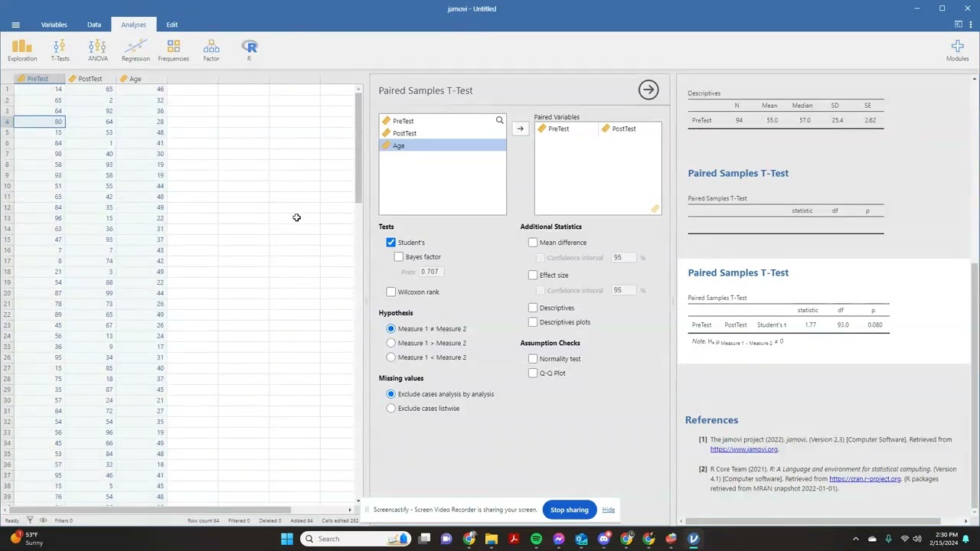Open the R analysis module icon

[249, 51]
